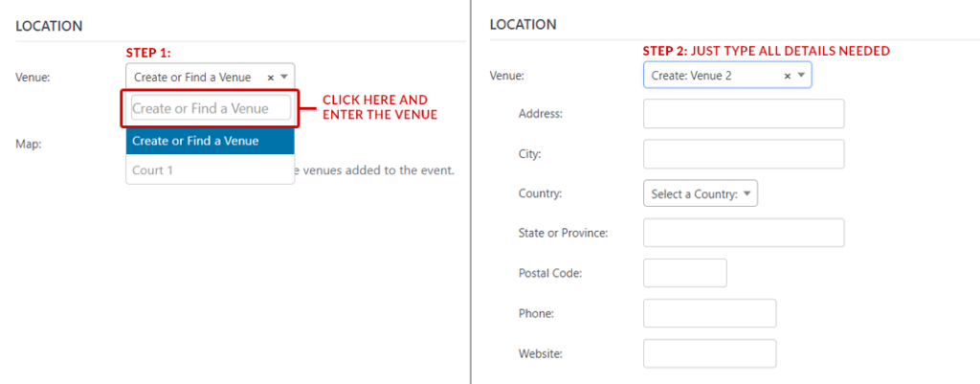The width and height of the screenshot is (980, 384).
Task: Click the "Address:" field label
Action: point(541,114)
